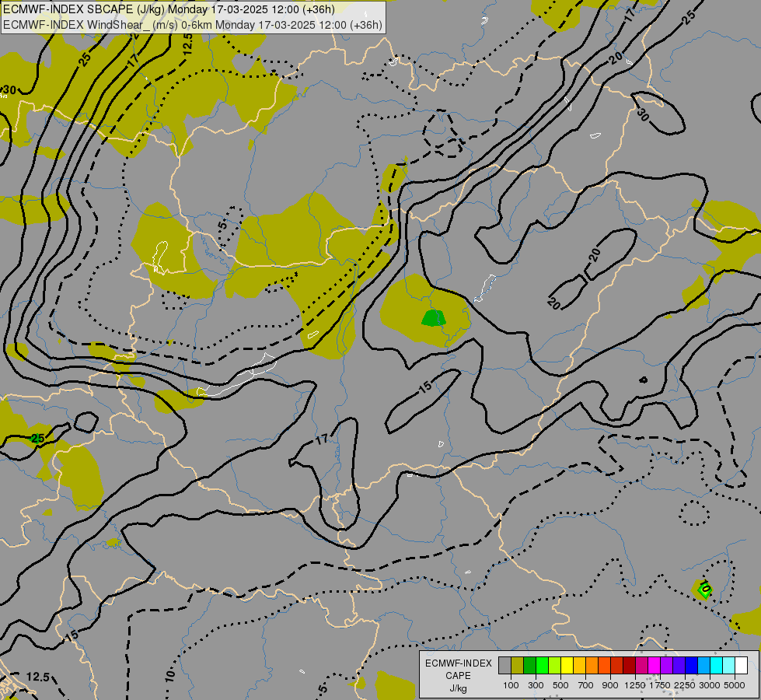This screenshot has width=761, height=700.
Task: Click the magenta legend swatch
Action: (655, 665)
